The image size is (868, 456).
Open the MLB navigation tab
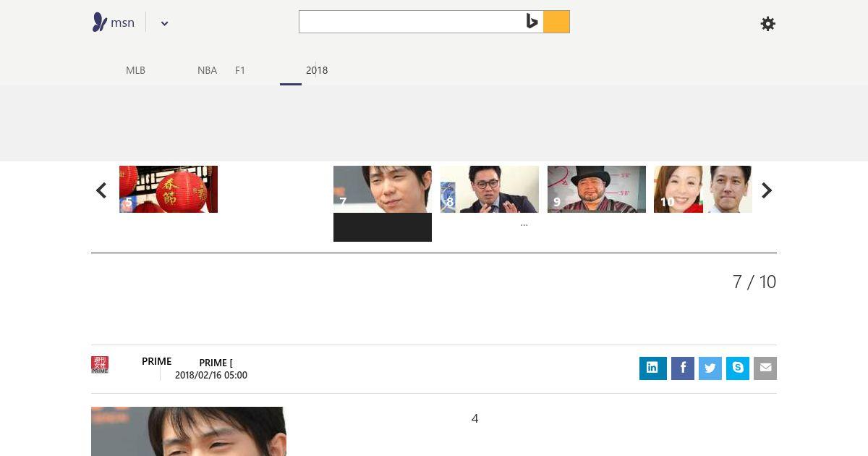point(135,70)
